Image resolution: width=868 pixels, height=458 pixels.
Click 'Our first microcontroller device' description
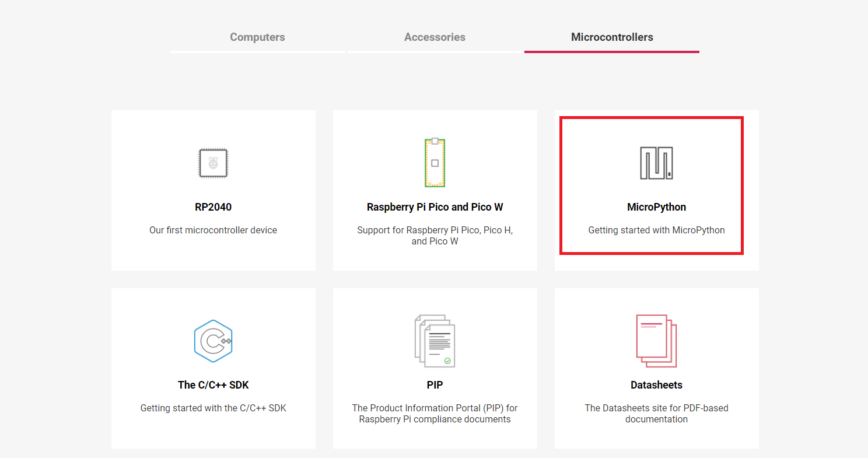(213, 230)
